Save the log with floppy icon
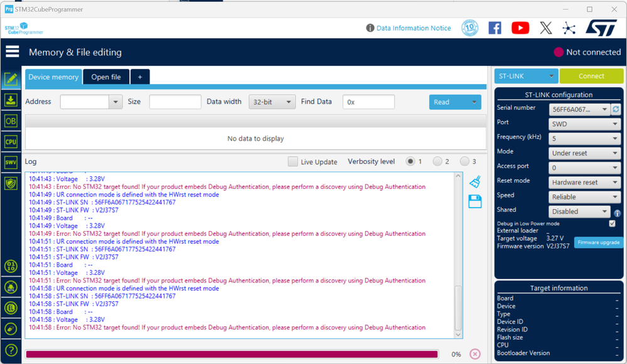 pyautogui.click(x=475, y=201)
